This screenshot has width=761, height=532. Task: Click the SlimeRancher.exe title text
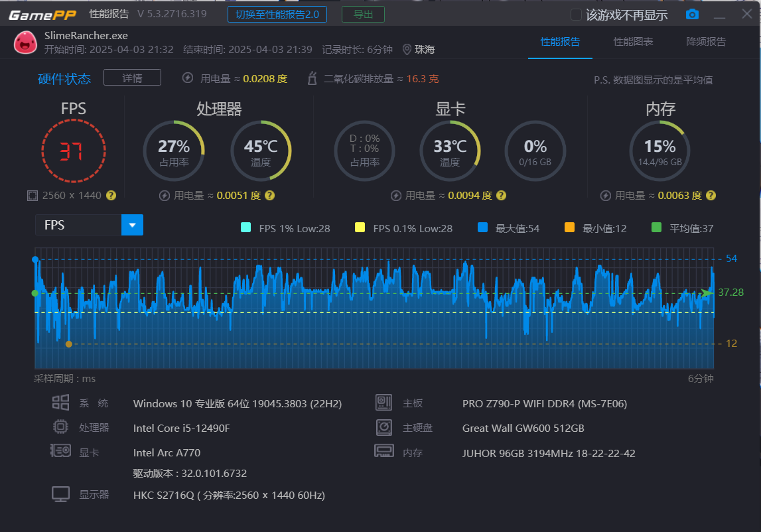coord(86,35)
